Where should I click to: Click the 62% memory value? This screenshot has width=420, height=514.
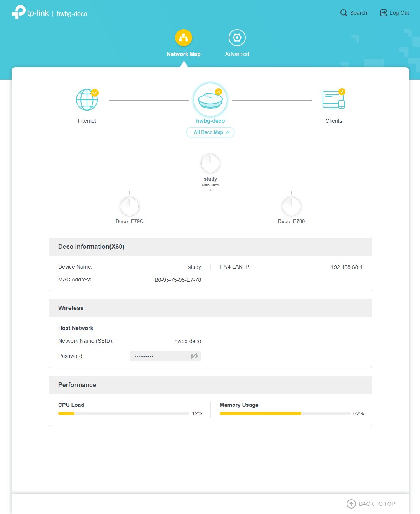(359, 413)
